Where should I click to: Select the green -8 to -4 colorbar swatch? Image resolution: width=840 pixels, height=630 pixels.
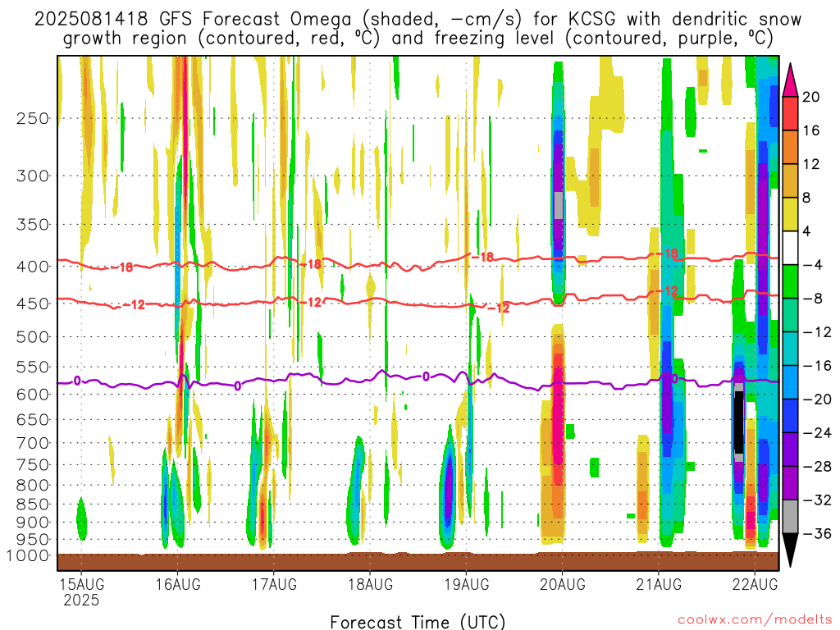pyautogui.click(x=790, y=282)
